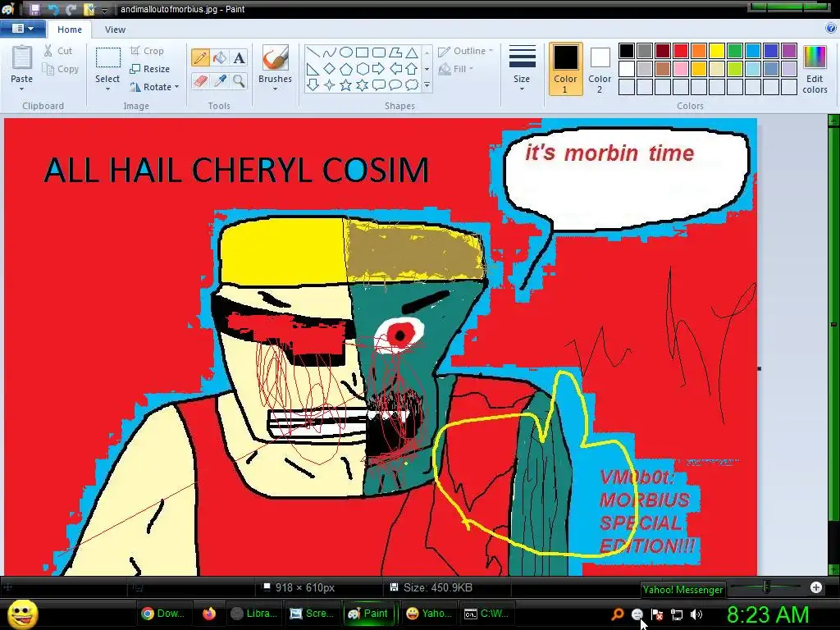Choose the Fill with color bucket tool

tap(220, 58)
